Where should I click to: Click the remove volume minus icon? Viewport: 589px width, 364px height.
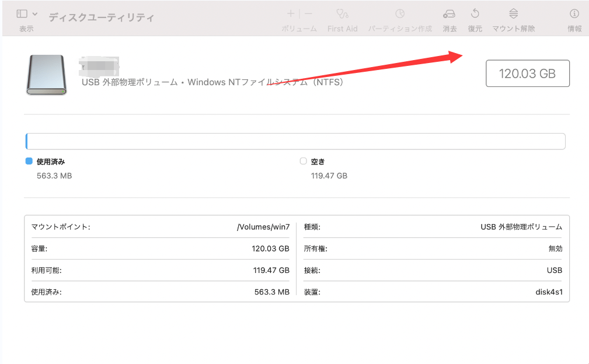pyautogui.click(x=308, y=13)
